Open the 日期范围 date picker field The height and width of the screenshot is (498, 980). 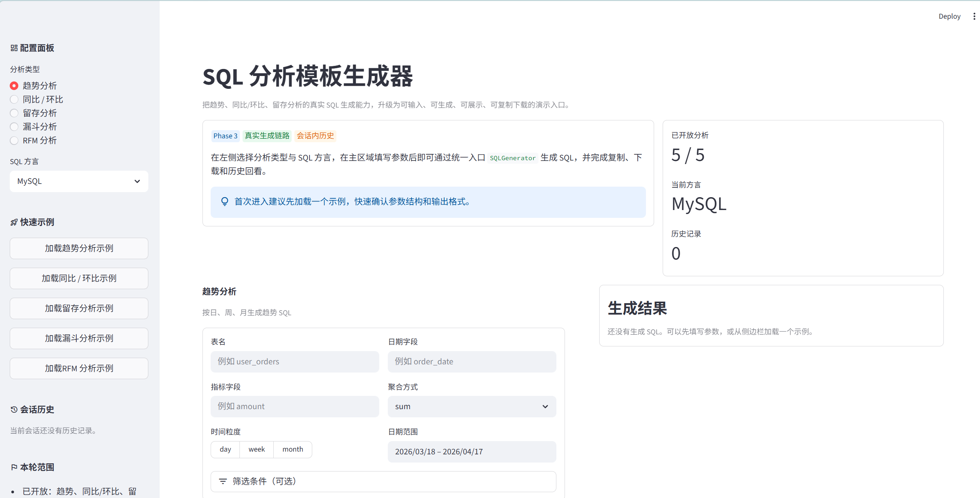472,452
